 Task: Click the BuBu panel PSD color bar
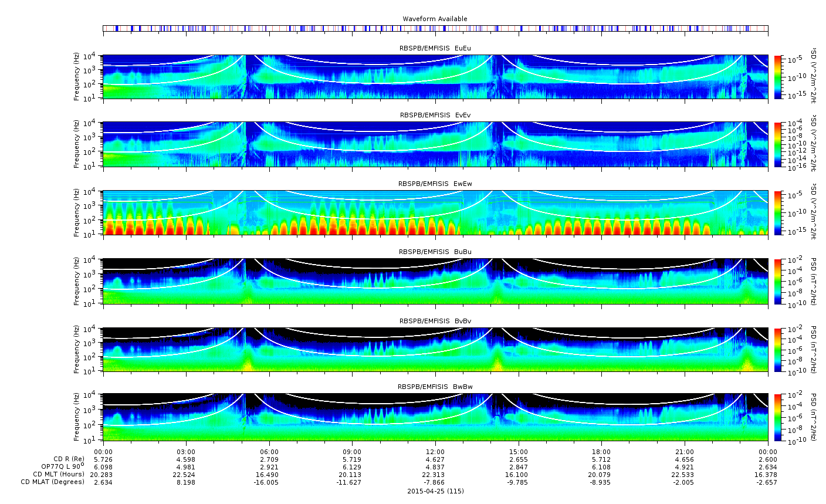click(x=778, y=280)
